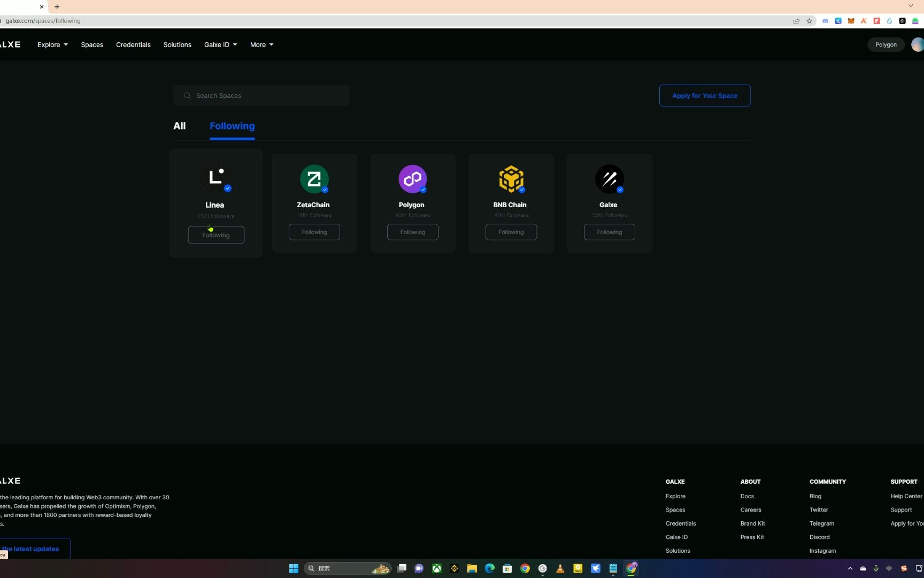The width and height of the screenshot is (924, 578).
Task: Select the Following tab
Action: coord(232,126)
